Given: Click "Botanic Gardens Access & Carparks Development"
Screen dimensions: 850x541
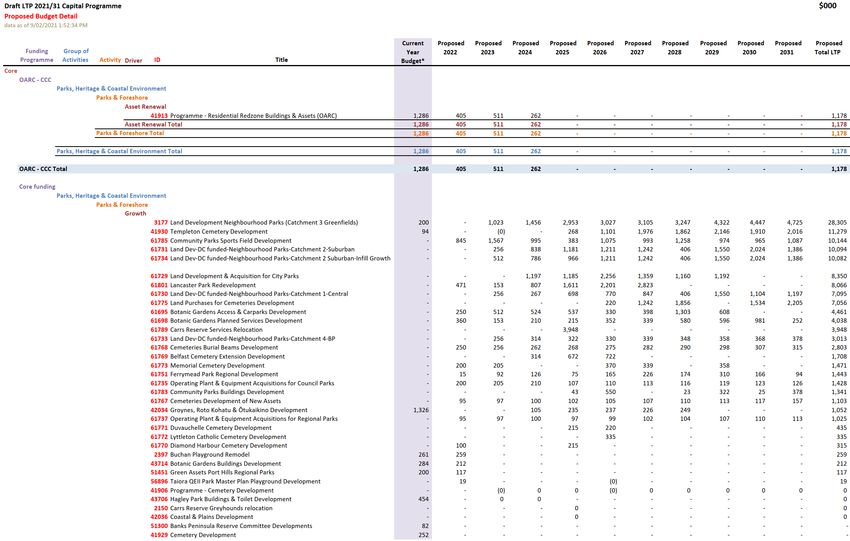Looking at the screenshot, I should point(239,312).
